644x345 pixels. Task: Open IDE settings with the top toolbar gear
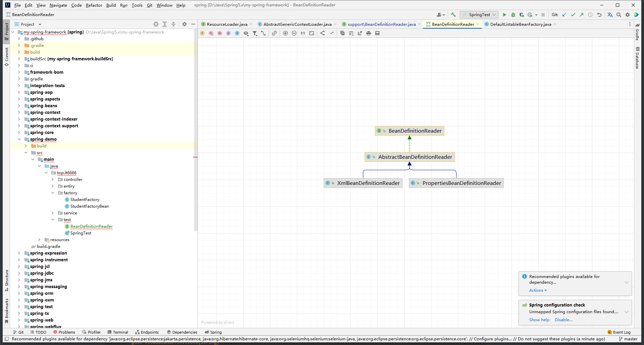[628, 15]
